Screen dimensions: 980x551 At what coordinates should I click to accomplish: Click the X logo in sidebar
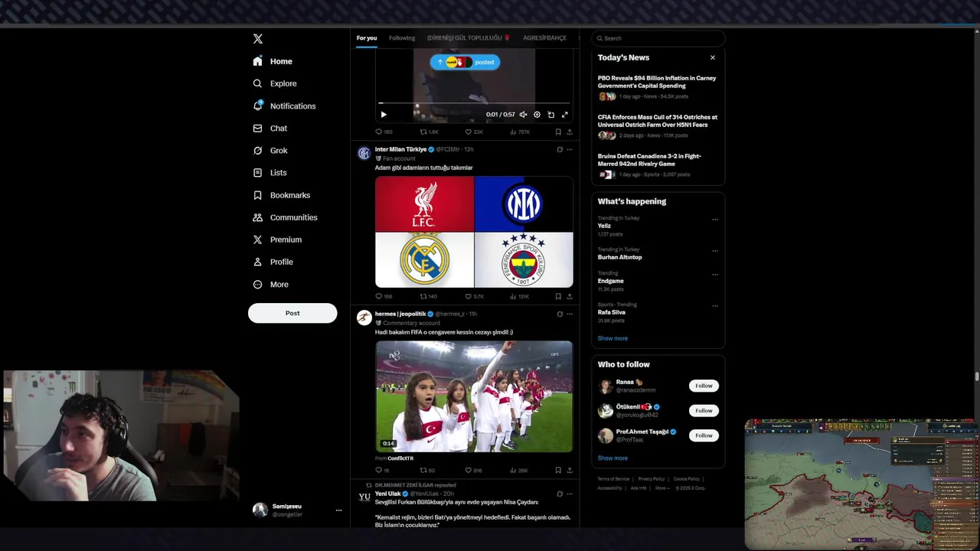pos(258,38)
